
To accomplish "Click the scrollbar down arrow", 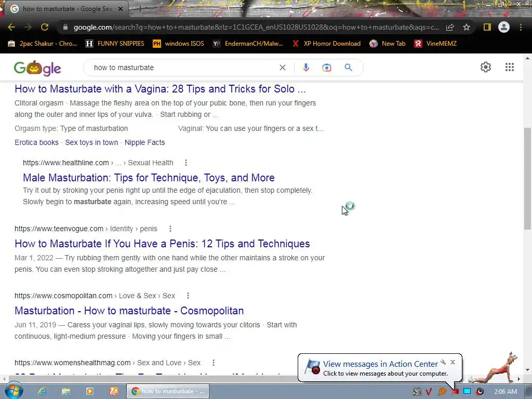I will (527, 370).
